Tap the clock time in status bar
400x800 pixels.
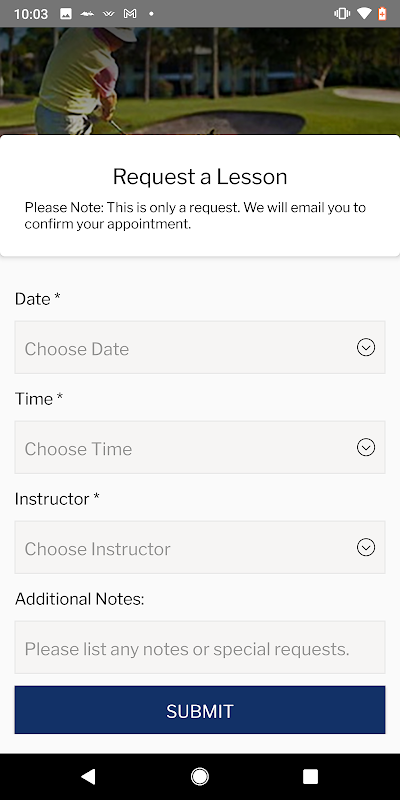coord(31,14)
